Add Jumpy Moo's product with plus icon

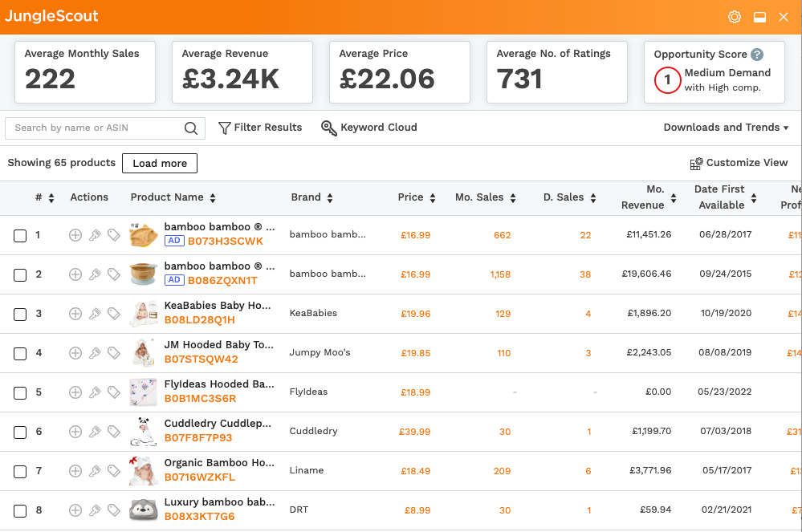click(75, 353)
